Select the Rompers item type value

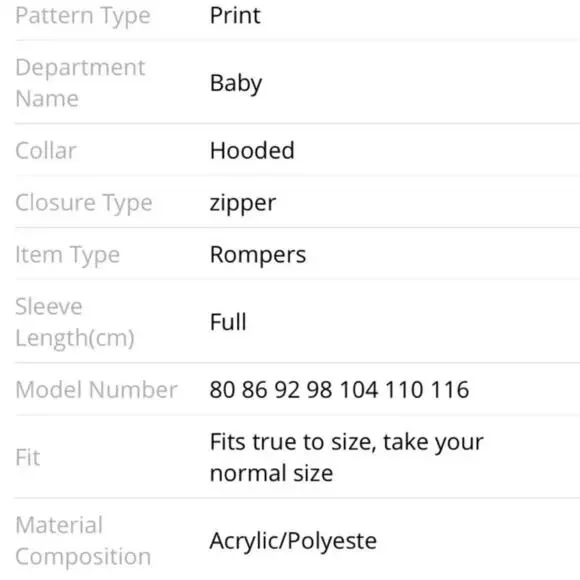coord(258,255)
